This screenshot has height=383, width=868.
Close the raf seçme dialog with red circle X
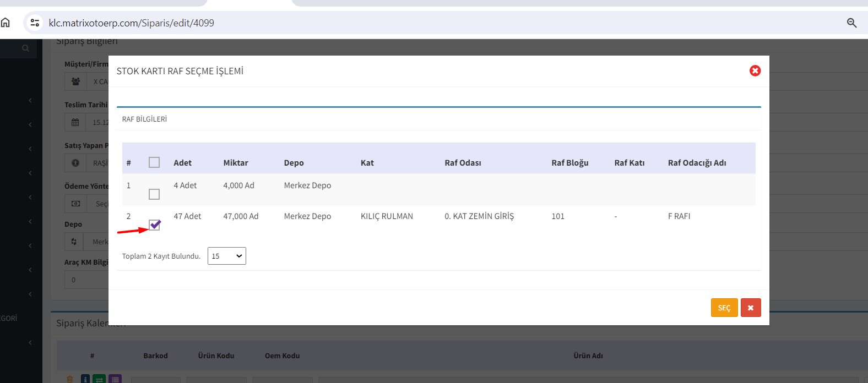click(x=755, y=71)
